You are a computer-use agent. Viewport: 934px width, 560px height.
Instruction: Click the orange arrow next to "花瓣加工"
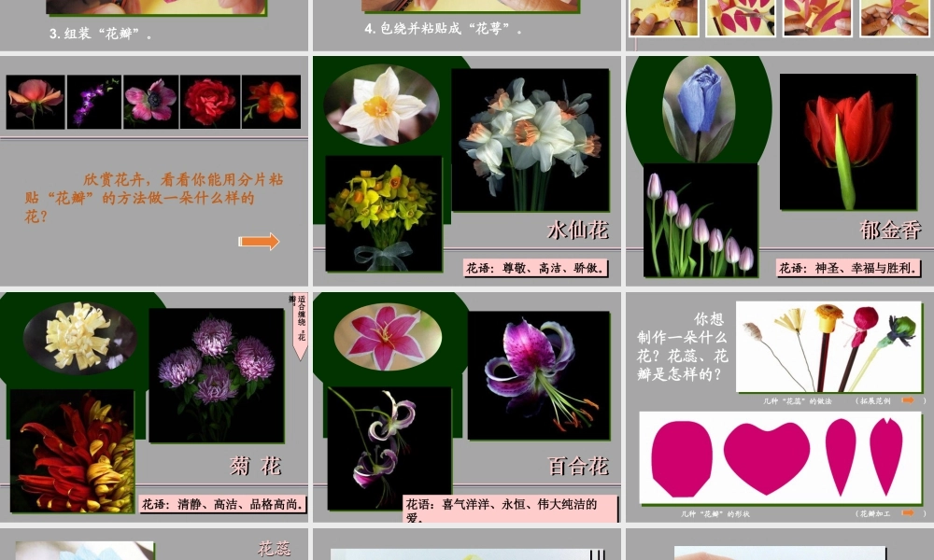coord(908,512)
